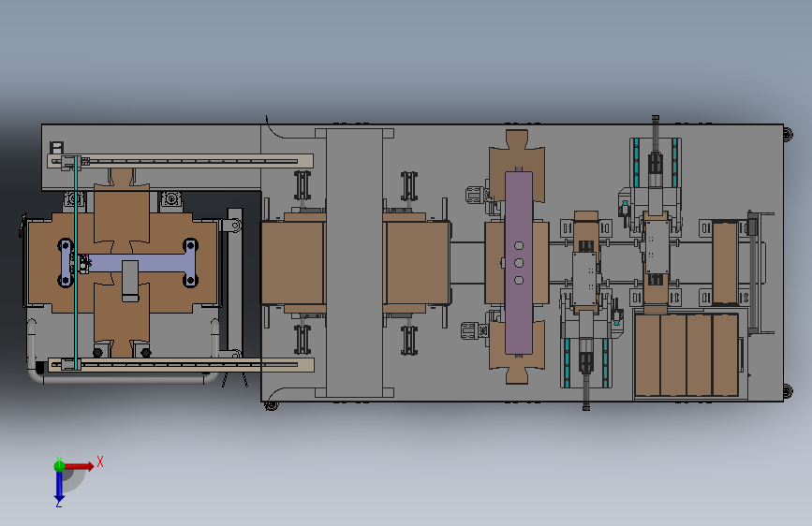Viewport: 812px width, 526px height.
Task: Select the brown carton left of the center bridge
Action: tap(293, 263)
